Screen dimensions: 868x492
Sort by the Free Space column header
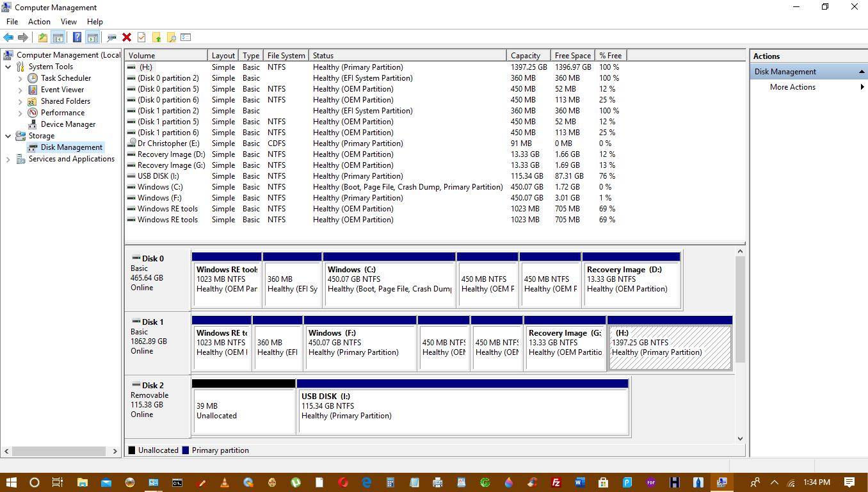(573, 56)
